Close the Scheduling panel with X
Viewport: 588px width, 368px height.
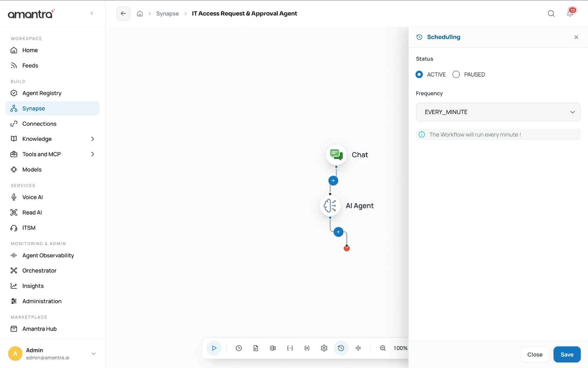pos(576,37)
